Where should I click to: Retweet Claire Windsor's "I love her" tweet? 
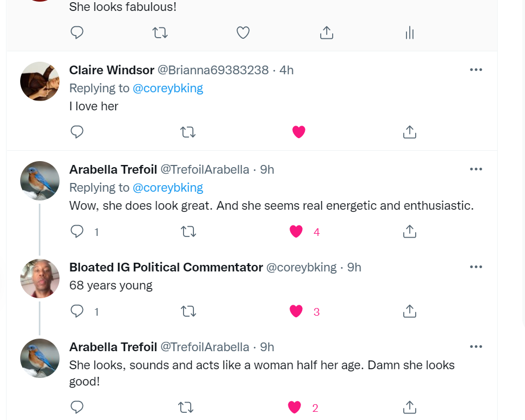tap(188, 132)
